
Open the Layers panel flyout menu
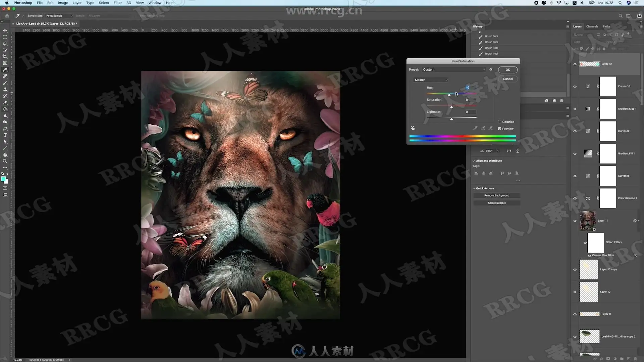(x=642, y=26)
